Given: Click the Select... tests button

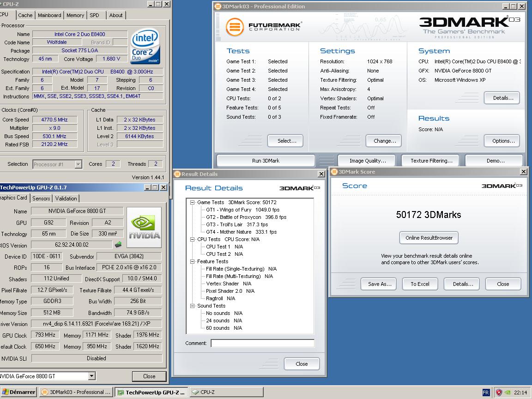Looking at the screenshot, I should coord(285,141).
